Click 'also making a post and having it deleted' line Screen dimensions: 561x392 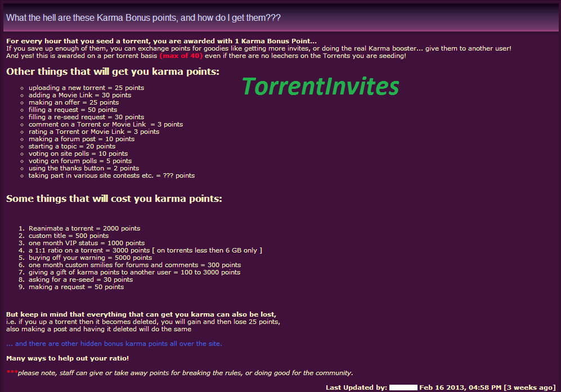tap(98, 329)
